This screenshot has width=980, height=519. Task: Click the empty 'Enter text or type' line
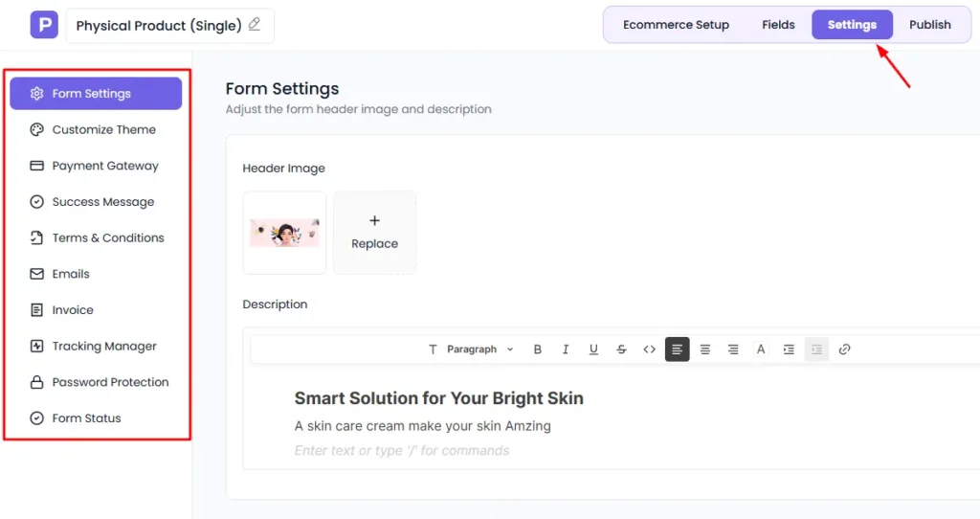pyautogui.click(x=402, y=450)
